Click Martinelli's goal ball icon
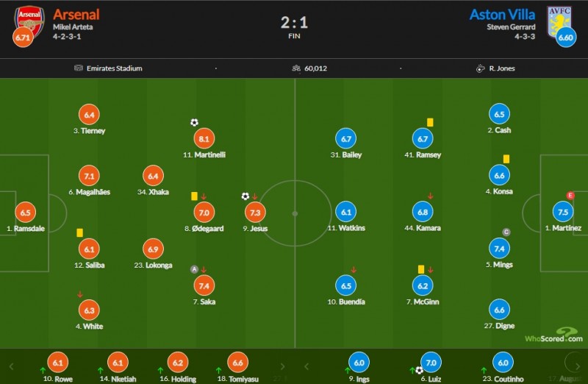 point(194,122)
